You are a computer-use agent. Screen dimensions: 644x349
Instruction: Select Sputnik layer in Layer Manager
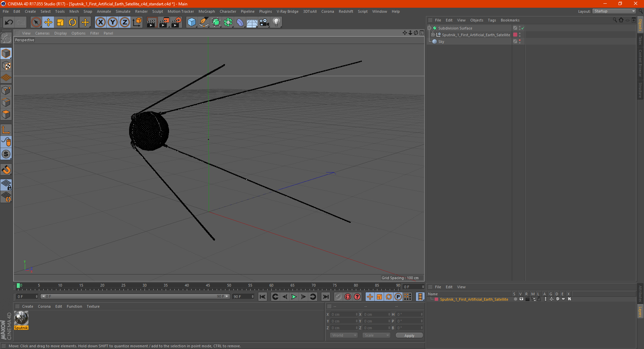coord(474,299)
